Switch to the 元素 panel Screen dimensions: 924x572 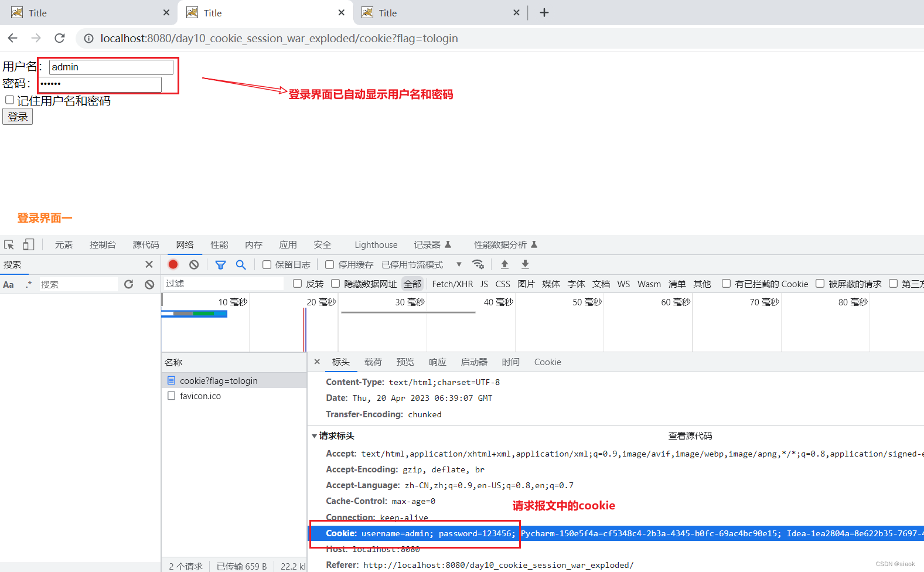64,244
